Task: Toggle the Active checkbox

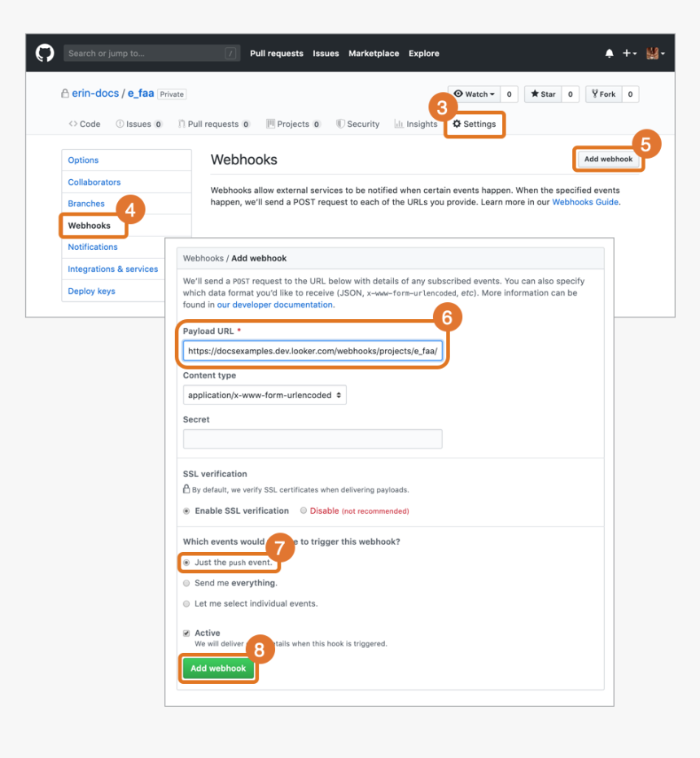Action: pyautogui.click(x=187, y=633)
